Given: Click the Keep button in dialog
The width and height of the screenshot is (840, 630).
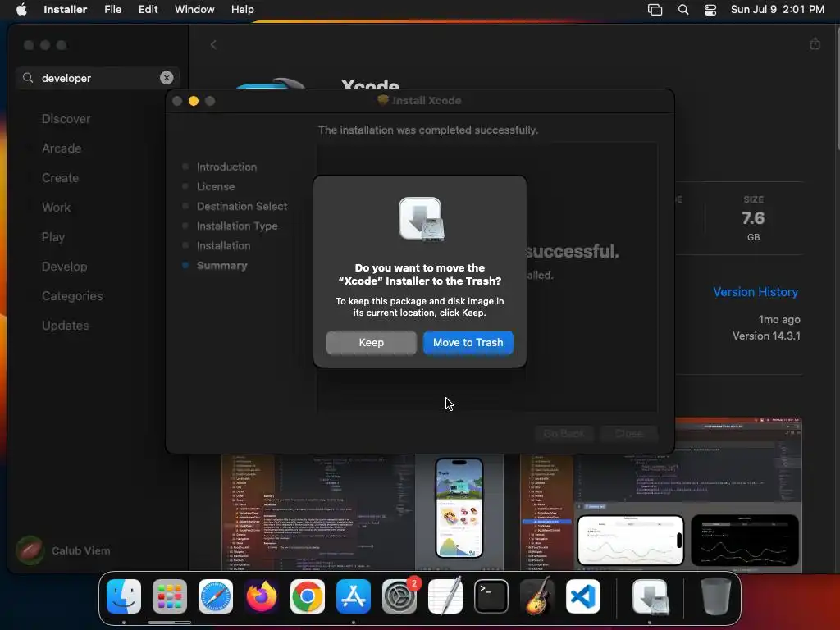Looking at the screenshot, I should point(371,342).
